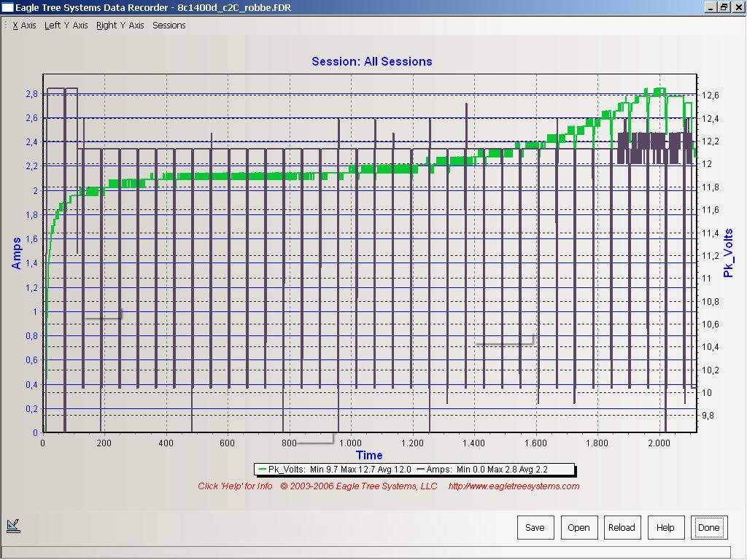Click the purple Amps legend line marker

[420, 470]
